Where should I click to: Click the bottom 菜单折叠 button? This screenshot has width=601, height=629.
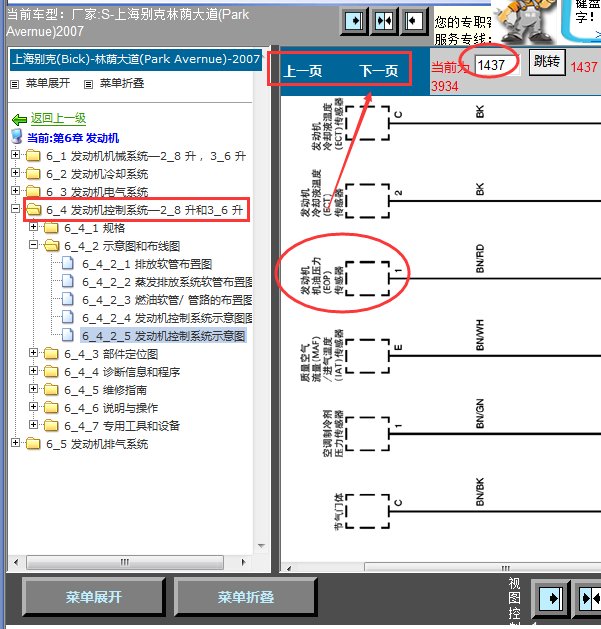[246, 597]
